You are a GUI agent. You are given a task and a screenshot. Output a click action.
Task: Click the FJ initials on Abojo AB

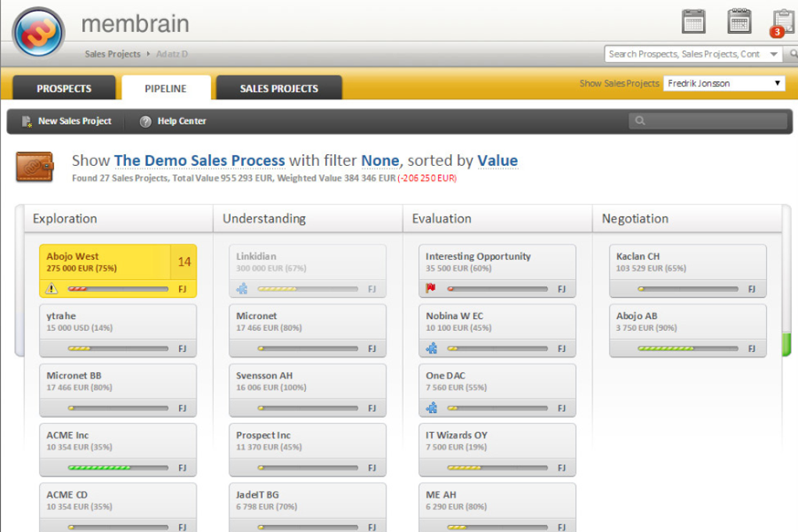[752, 349]
